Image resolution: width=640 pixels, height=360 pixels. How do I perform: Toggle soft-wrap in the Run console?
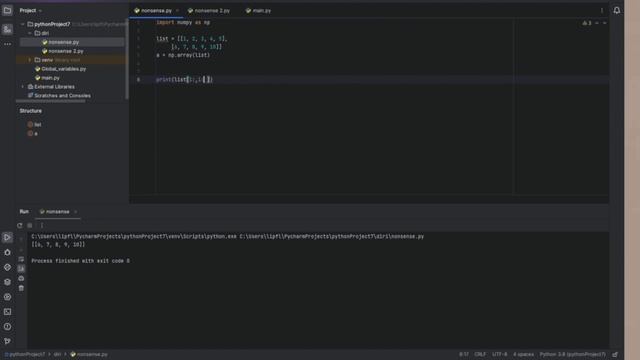tap(21, 259)
